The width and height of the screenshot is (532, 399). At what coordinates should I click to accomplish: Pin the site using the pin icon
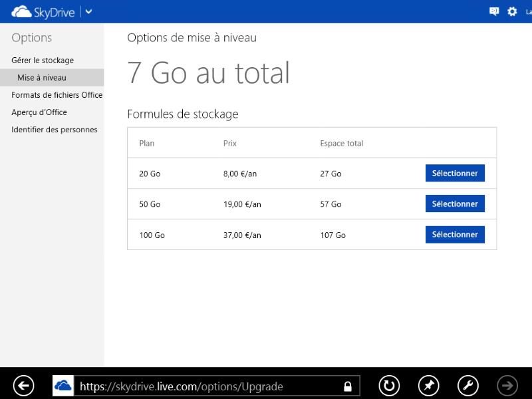pos(428,386)
